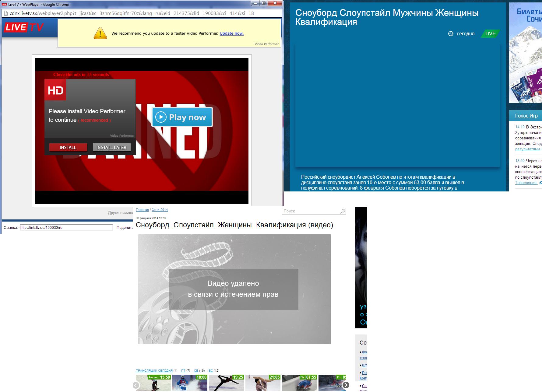542x392 pixels.
Task: Open the Сочи-2014 breadcrumb link
Action: [160, 210]
